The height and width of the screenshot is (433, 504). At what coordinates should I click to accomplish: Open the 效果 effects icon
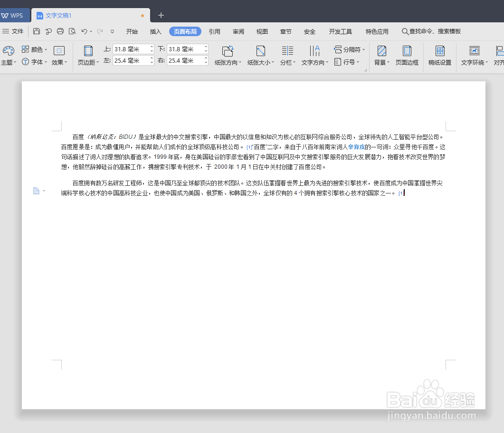click(x=59, y=50)
